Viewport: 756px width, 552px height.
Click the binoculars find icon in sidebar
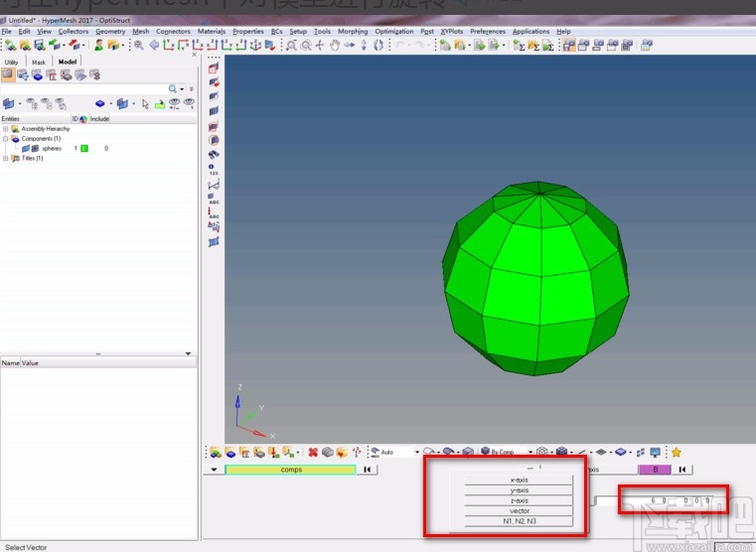tap(214, 154)
